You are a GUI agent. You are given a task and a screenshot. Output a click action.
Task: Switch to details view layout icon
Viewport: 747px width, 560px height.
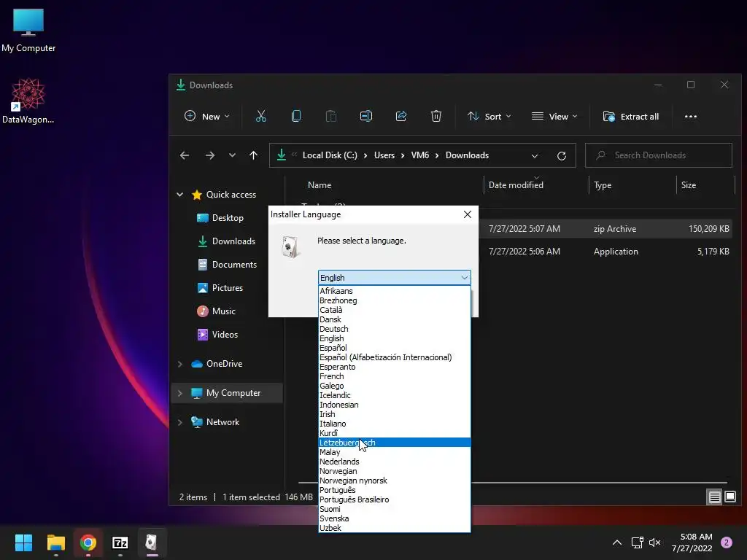click(714, 497)
